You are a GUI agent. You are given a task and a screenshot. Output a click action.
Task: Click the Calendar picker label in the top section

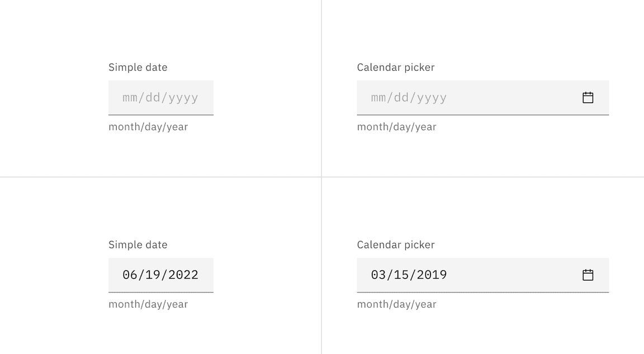(x=395, y=67)
